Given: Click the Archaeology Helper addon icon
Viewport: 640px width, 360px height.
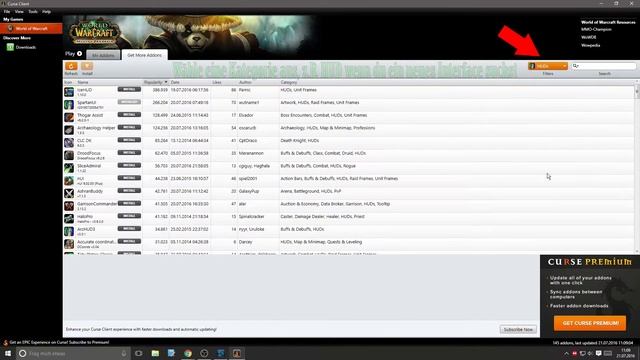Looking at the screenshot, I should 69,130.
